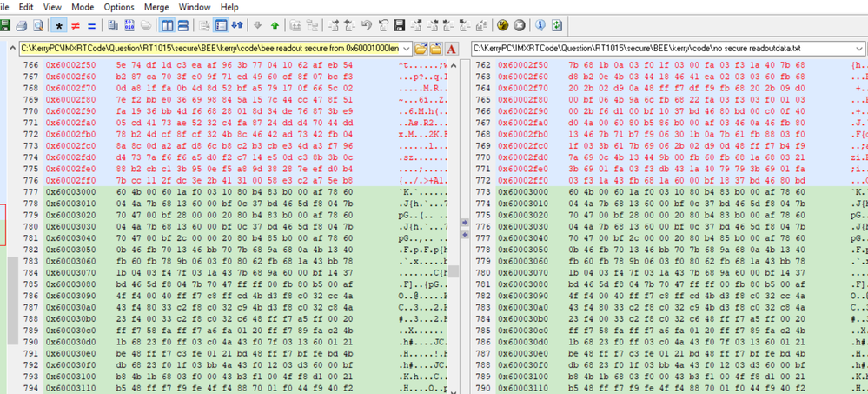Viewport: 868px width, 394px height.
Task: Click the merge-to-right arrow icon
Action: tap(334, 25)
